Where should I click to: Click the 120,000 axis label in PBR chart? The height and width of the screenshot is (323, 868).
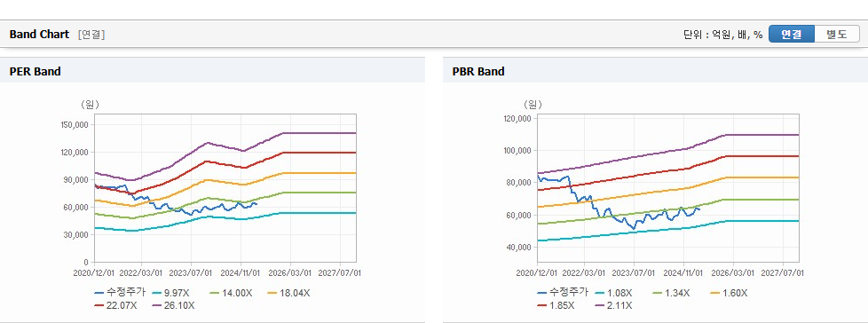[x=517, y=118]
